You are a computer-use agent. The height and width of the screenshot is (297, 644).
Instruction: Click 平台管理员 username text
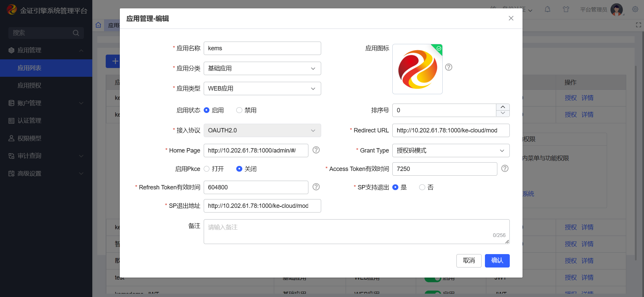(x=593, y=9)
